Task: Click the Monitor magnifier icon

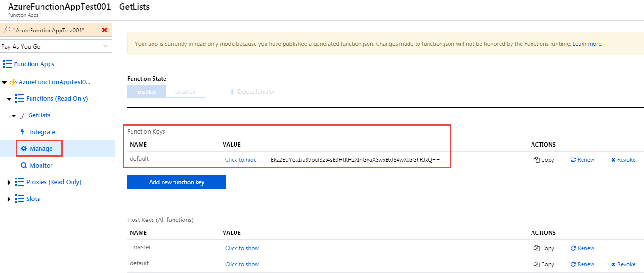Action: 24,165
